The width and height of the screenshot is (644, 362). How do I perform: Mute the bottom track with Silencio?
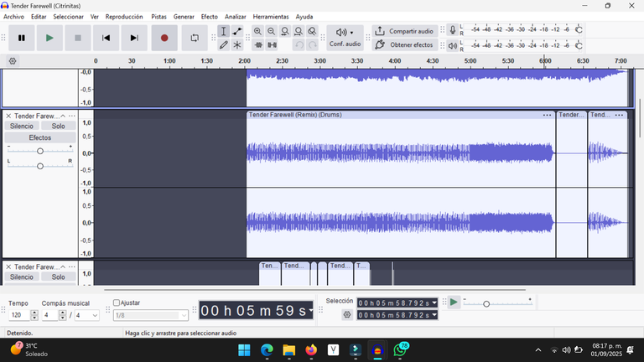click(22, 277)
